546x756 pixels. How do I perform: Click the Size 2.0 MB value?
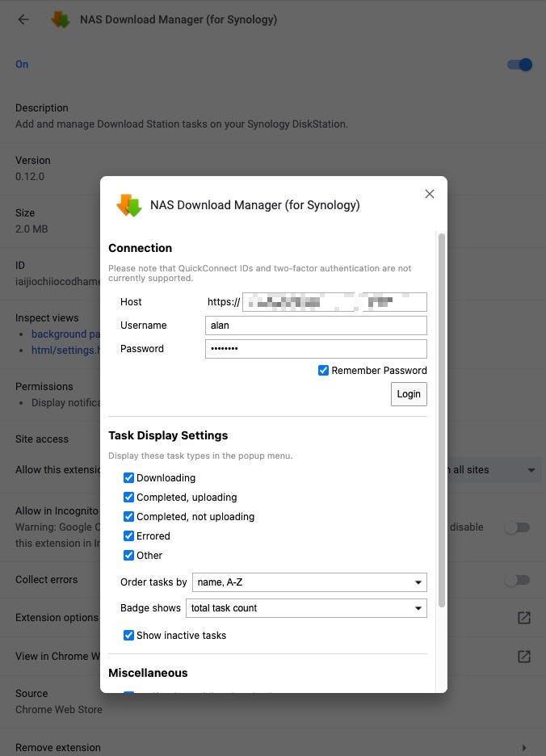pos(31,229)
